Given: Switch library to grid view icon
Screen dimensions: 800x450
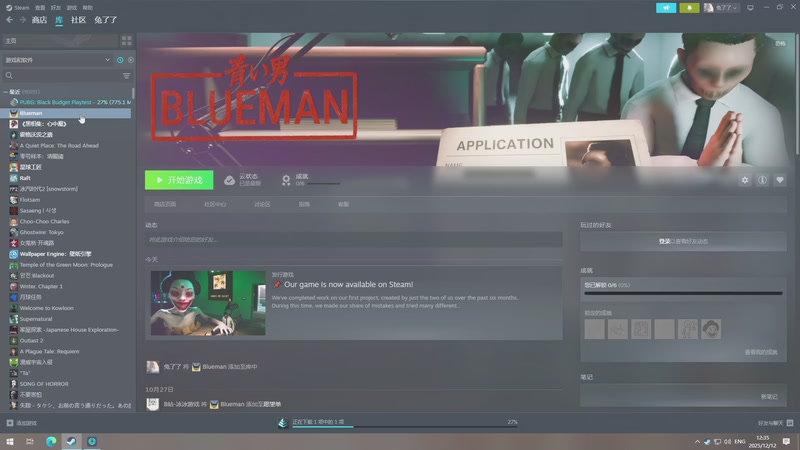Looking at the screenshot, I should tap(127, 41).
